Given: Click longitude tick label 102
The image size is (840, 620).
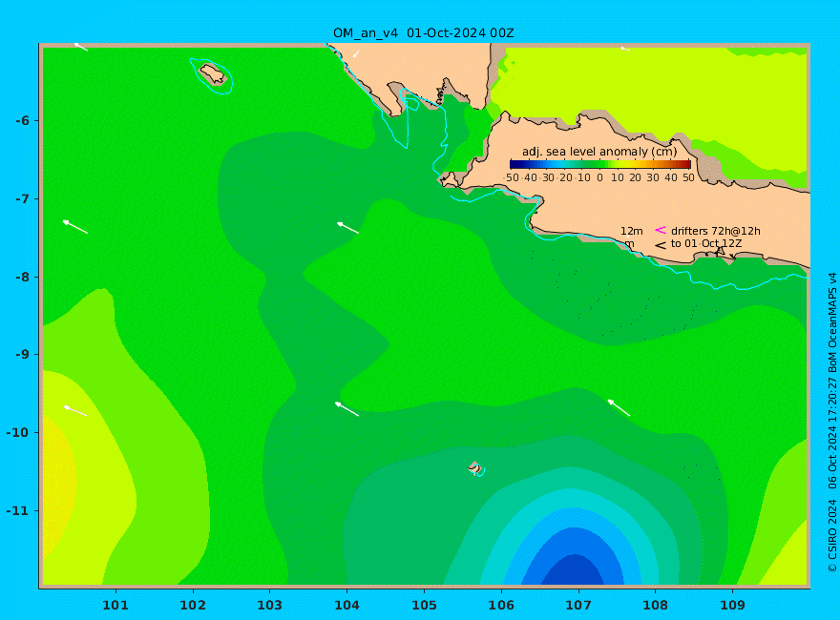Looking at the screenshot, I should pyautogui.click(x=193, y=605).
